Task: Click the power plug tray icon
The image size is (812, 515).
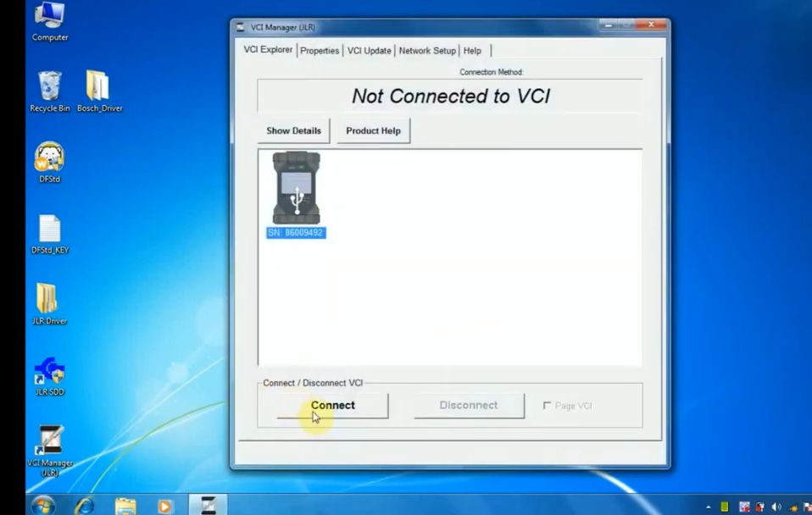Action: [x=760, y=507]
